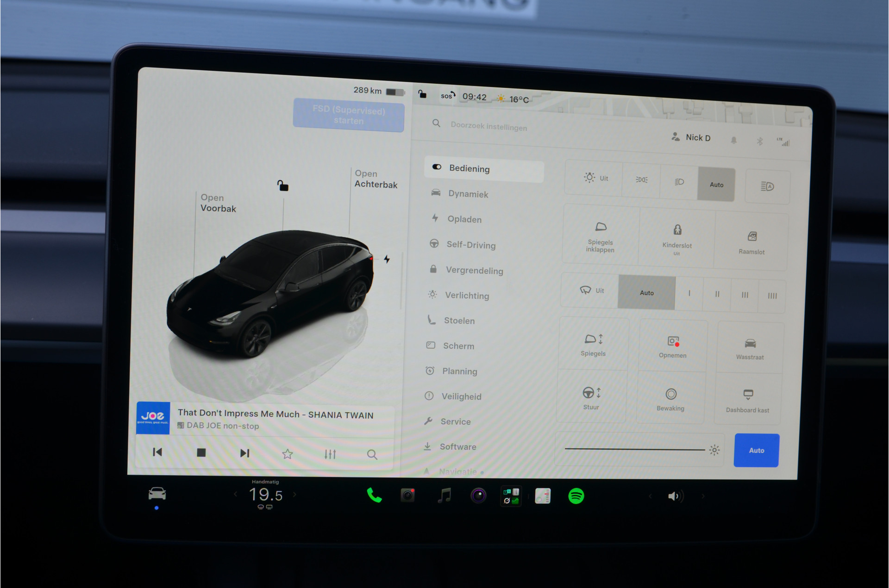Open Bluetooth settings icon

759,141
